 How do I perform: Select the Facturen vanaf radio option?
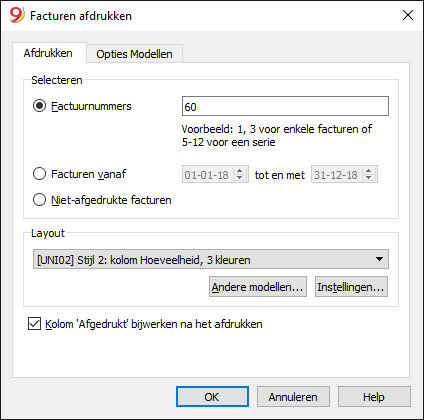click(39, 174)
